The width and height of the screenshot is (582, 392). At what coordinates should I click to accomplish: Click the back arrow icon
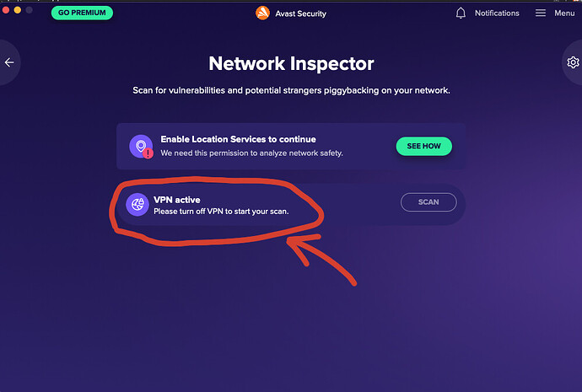pos(9,62)
